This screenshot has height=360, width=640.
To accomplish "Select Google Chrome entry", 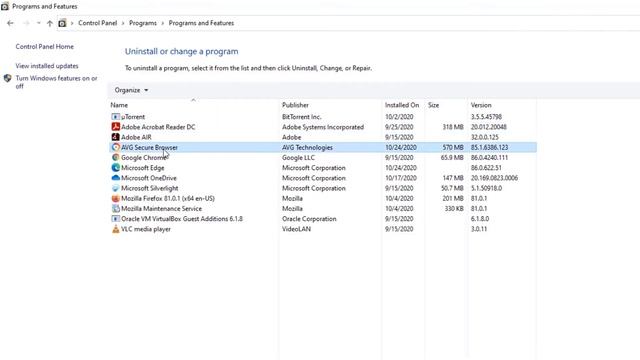I will coord(144,158).
